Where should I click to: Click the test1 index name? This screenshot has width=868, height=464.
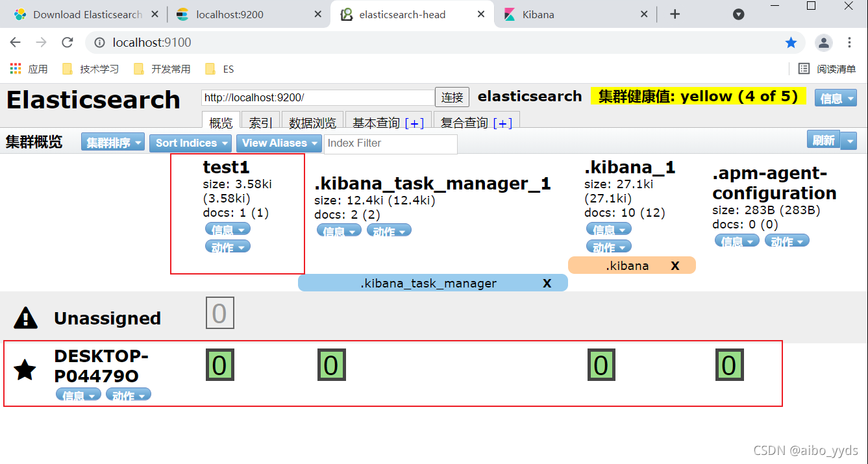(226, 167)
